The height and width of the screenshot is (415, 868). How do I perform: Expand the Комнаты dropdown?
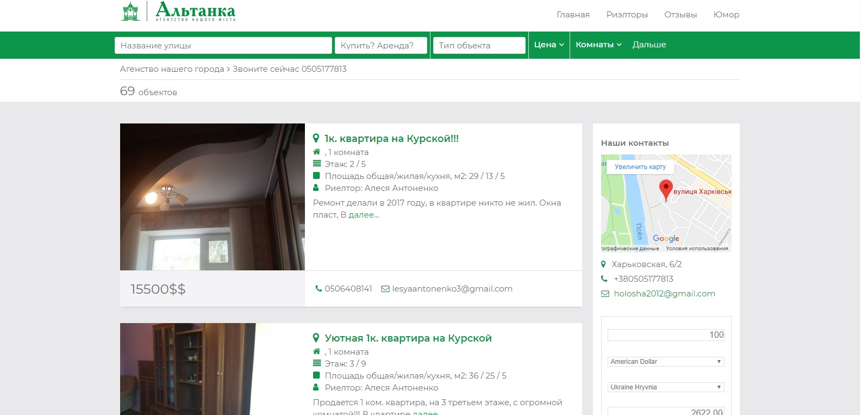point(598,45)
